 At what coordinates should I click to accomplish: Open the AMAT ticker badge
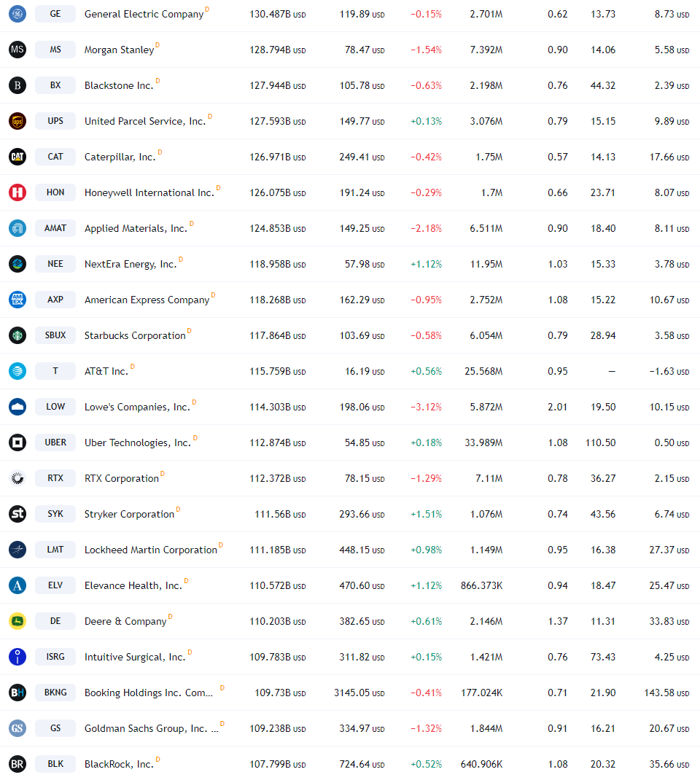[x=55, y=228]
